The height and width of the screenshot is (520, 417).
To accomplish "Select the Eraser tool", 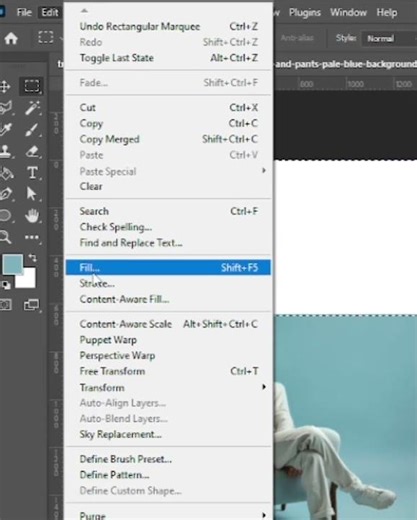I will pos(32,151).
